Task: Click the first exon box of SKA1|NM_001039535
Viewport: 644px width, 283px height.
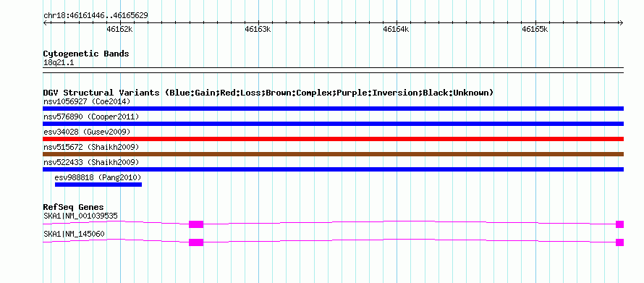Action: [196, 224]
